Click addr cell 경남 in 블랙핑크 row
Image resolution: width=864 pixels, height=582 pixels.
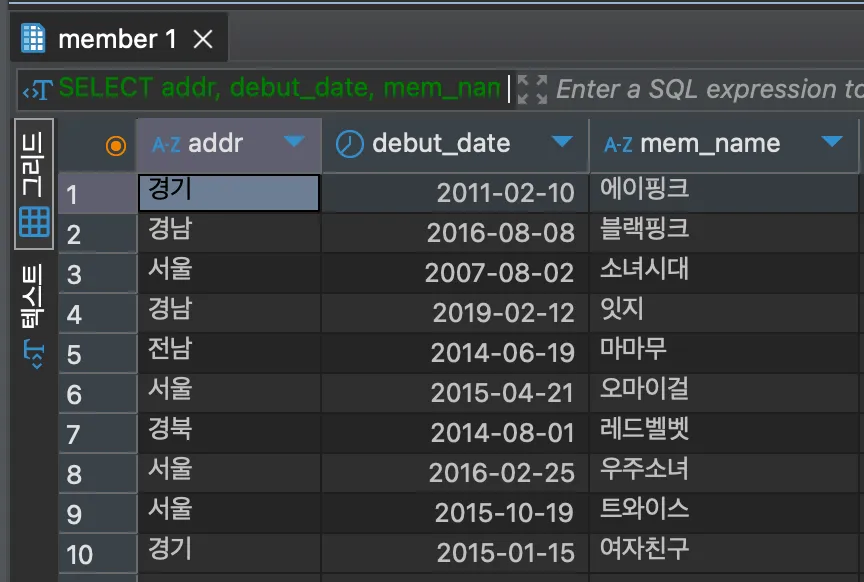(x=229, y=233)
